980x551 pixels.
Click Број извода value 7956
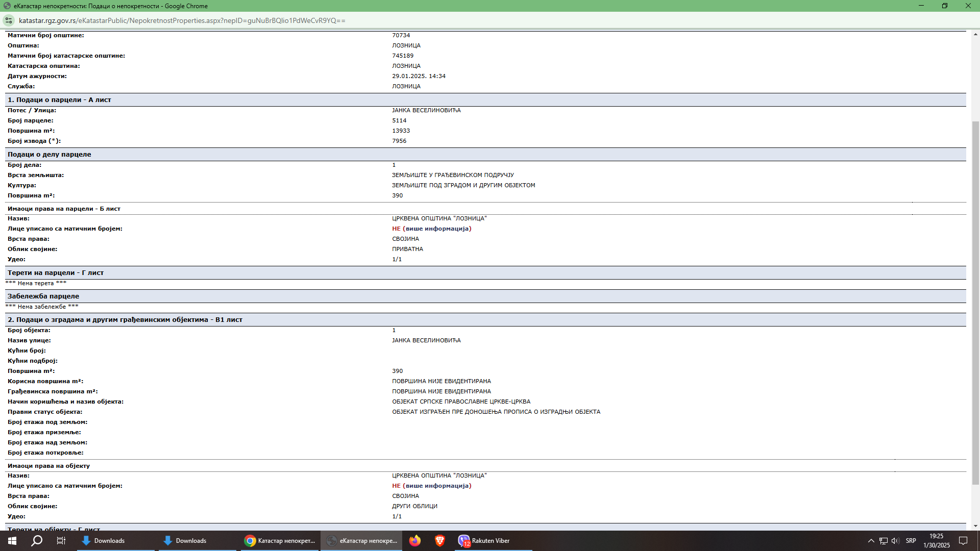pyautogui.click(x=399, y=141)
